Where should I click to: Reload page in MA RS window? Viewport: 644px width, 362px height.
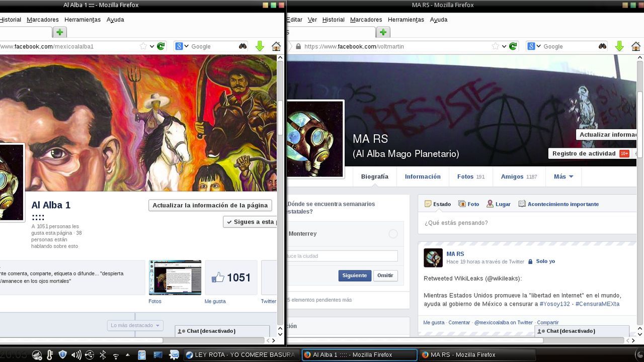click(x=513, y=46)
